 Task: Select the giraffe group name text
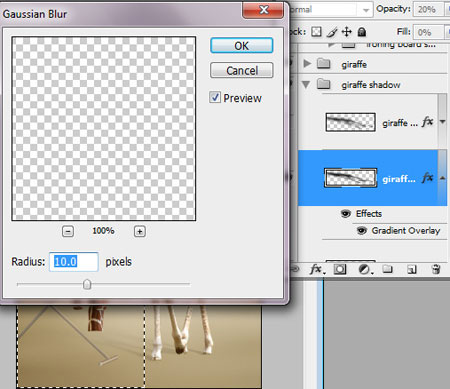pyautogui.click(x=354, y=64)
